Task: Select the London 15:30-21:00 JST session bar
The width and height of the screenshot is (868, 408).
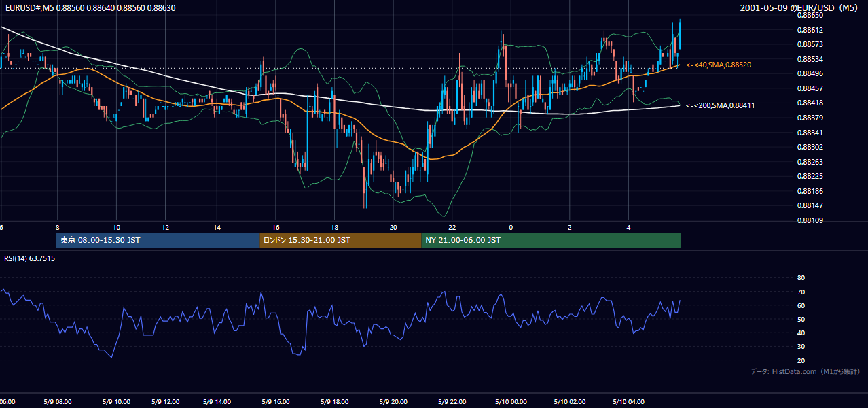Action: click(340, 240)
